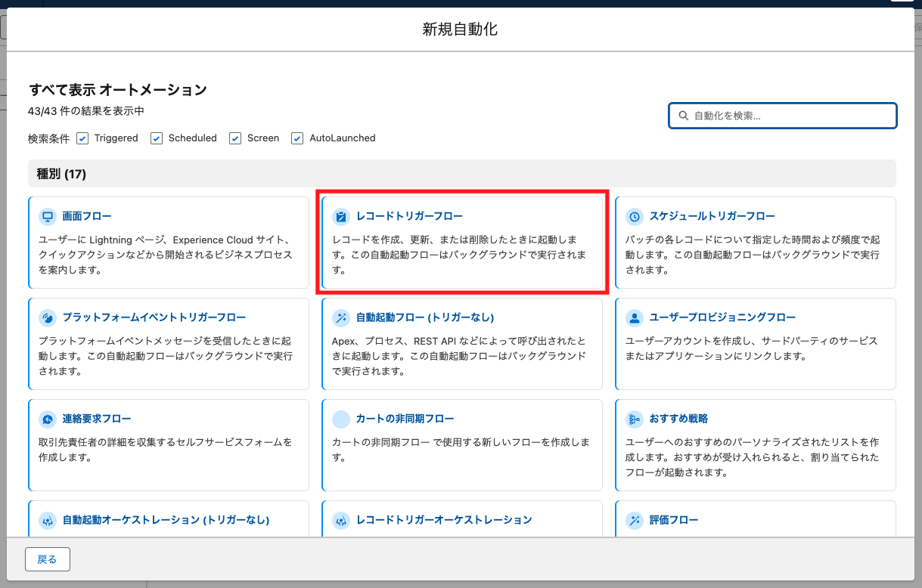Click the 種別 (17) section header
Screen dimensions: 922x588
click(61, 174)
